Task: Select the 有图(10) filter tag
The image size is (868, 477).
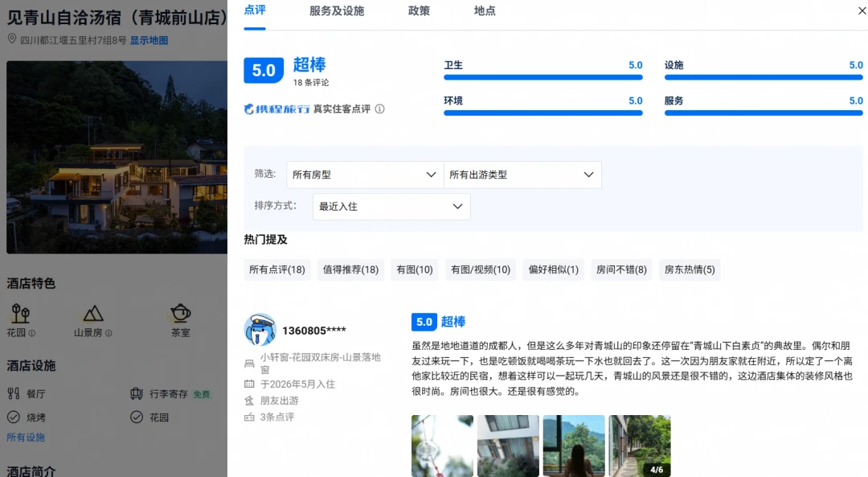Action: point(415,269)
